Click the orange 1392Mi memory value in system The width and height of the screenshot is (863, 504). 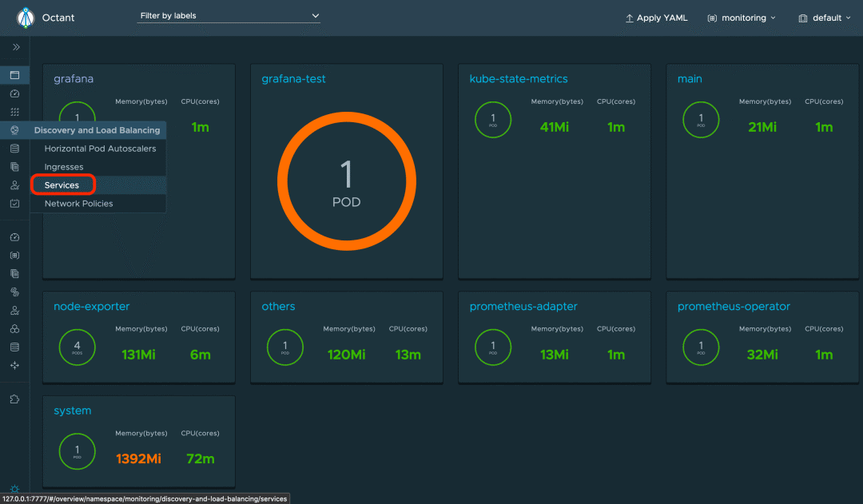point(139,459)
